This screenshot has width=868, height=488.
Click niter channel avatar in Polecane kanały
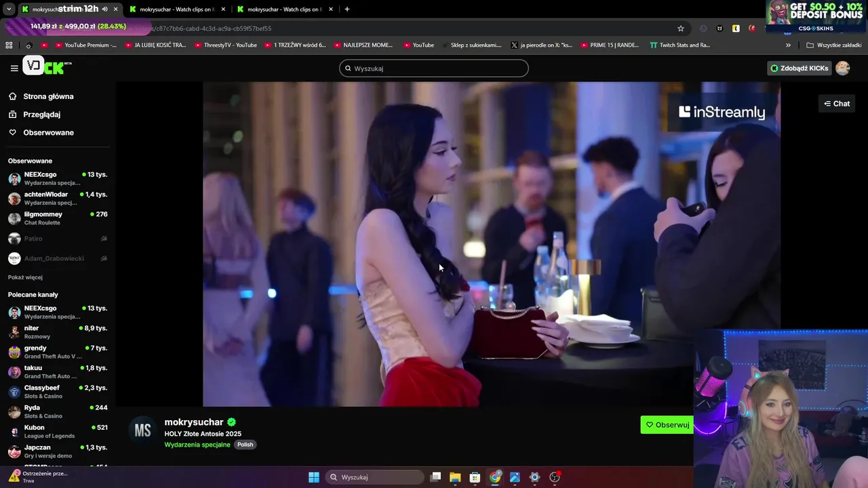[14, 332]
